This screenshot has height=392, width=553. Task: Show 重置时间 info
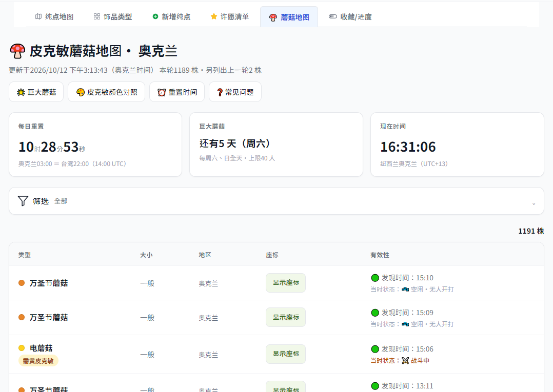click(177, 92)
